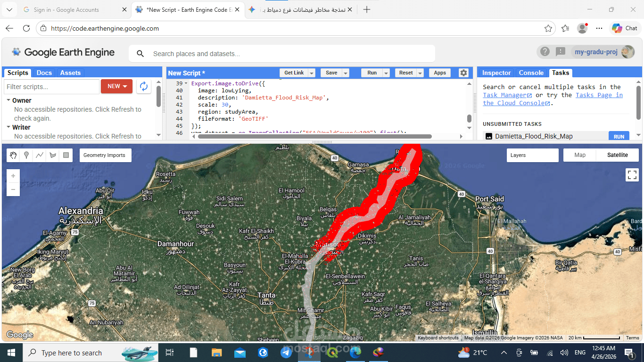Click the my-gradu-proj account button
Image resolution: width=644 pixels, height=362 pixels.
pyautogui.click(x=603, y=52)
